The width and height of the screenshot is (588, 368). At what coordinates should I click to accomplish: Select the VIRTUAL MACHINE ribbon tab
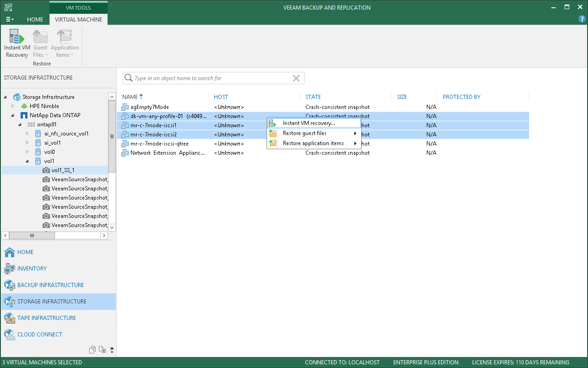pos(79,20)
